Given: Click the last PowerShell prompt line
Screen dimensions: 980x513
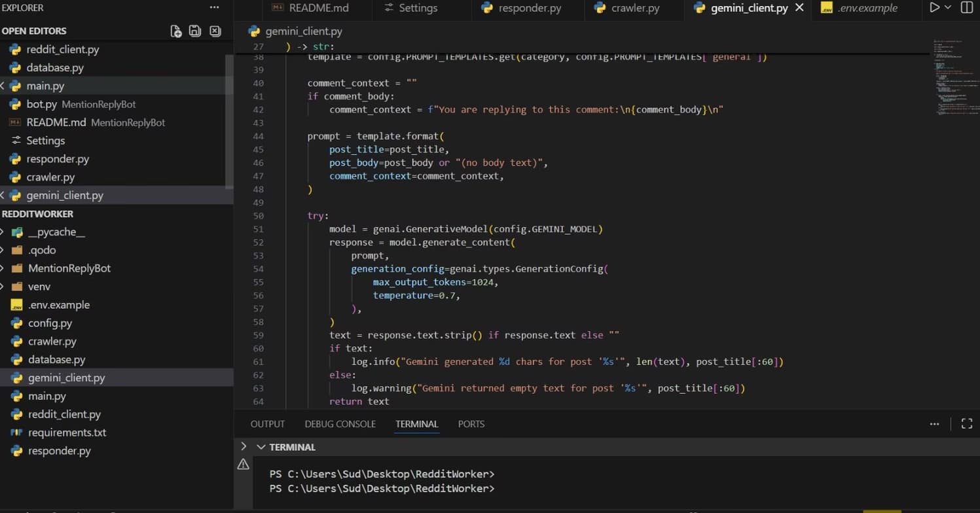Looking at the screenshot, I should tap(382, 489).
